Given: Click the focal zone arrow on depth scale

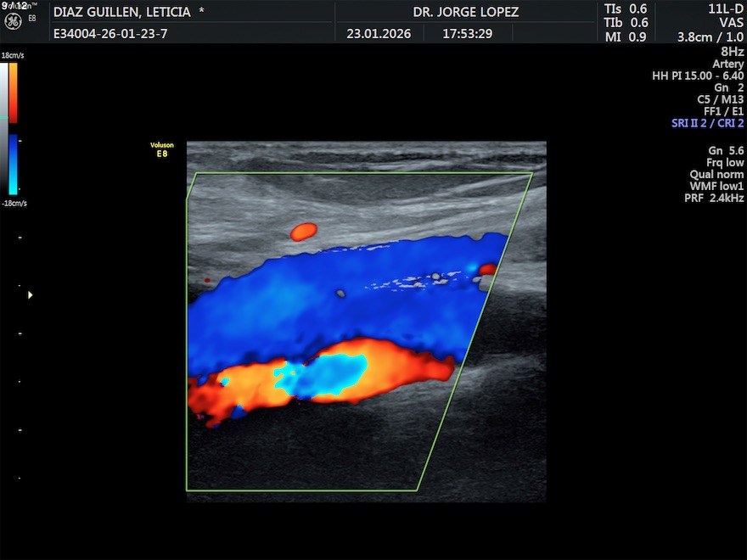Looking at the screenshot, I should (31, 294).
